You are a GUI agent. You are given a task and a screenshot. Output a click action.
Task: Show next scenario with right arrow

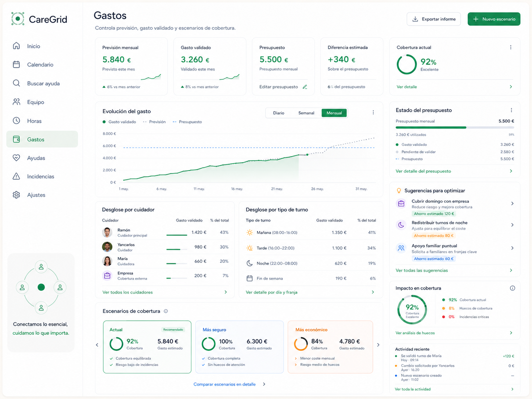coord(378,345)
